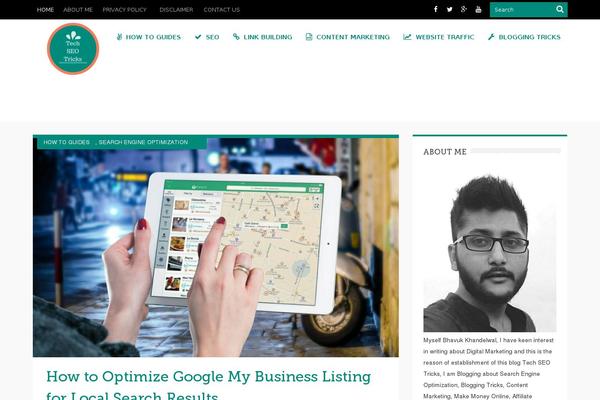The image size is (600, 400).
Task: Open the Twitter social icon
Action: 450,9
